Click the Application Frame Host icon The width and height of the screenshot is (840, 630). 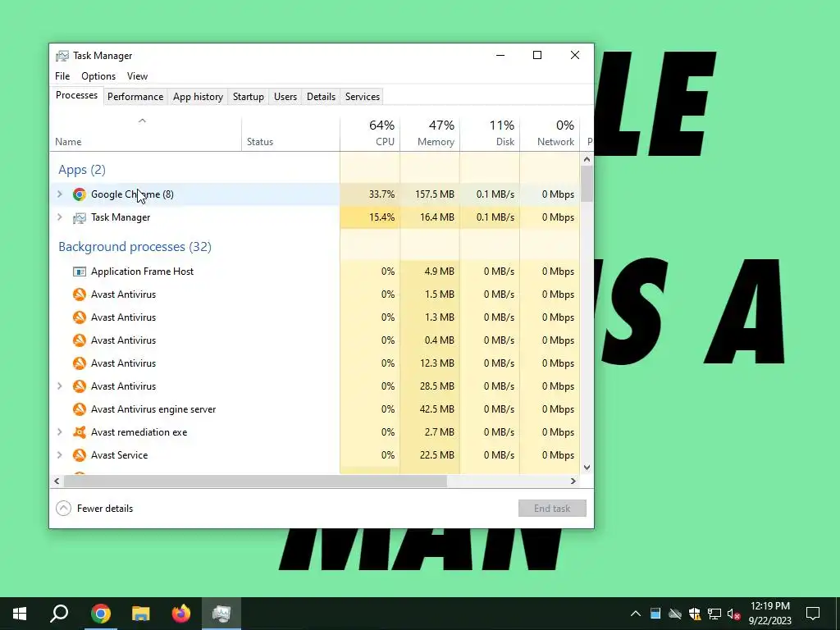coord(80,272)
